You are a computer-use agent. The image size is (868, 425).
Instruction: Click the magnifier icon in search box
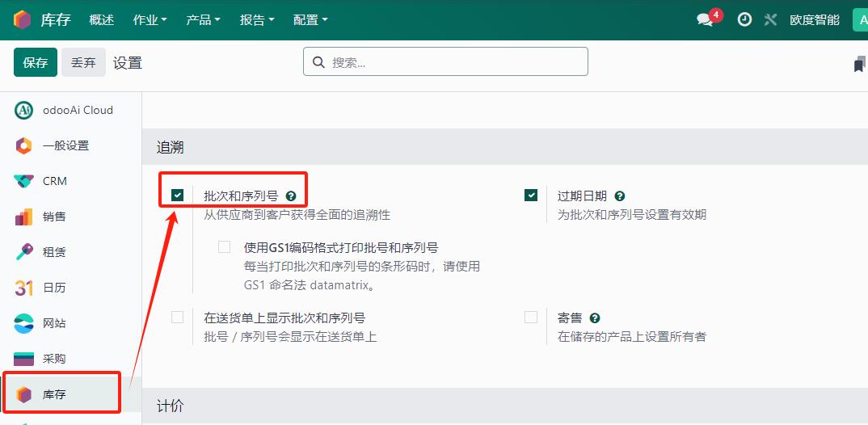pos(319,62)
